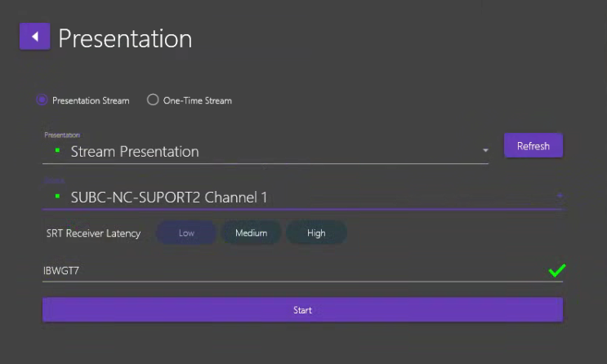Click the back arrow icon
Screen dimensions: 607x364
click(34, 37)
